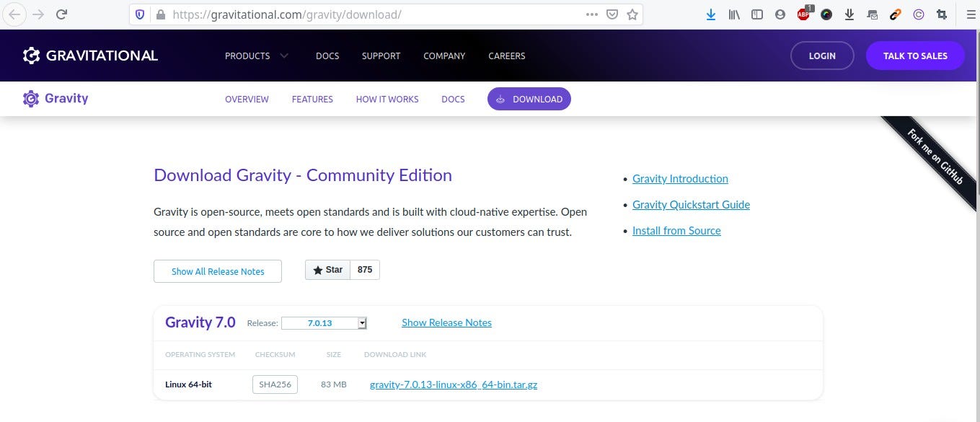This screenshot has width=980, height=422.
Task: Save page to Pocket
Action: (612, 14)
